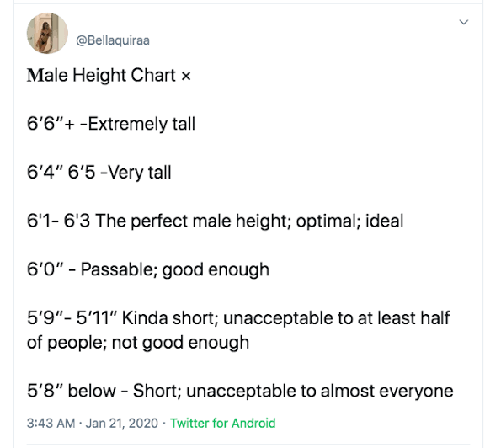Viewport: 485px width, 448px height.
Task: Open the tweet options chevron menu
Action: pyautogui.click(x=463, y=22)
